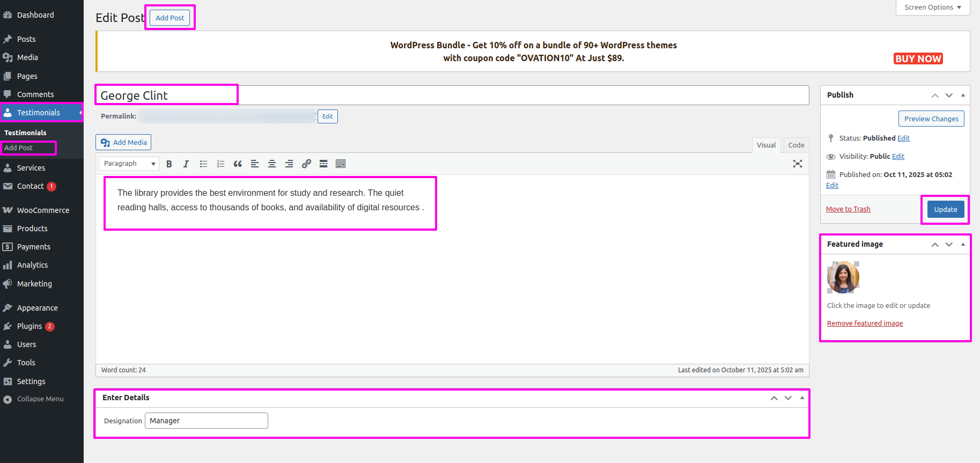
Task: Click the featured image thumbnail
Action: (843, 277)
